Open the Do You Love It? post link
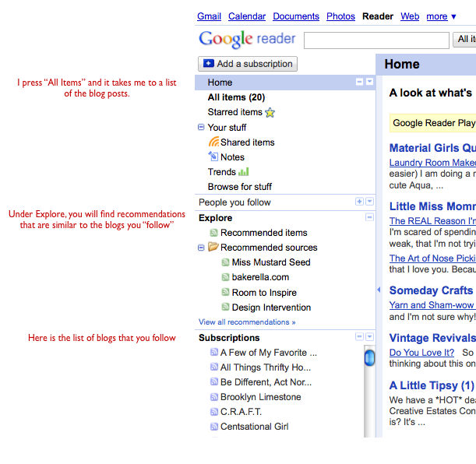Screen dimensions: 476x464 422,353
